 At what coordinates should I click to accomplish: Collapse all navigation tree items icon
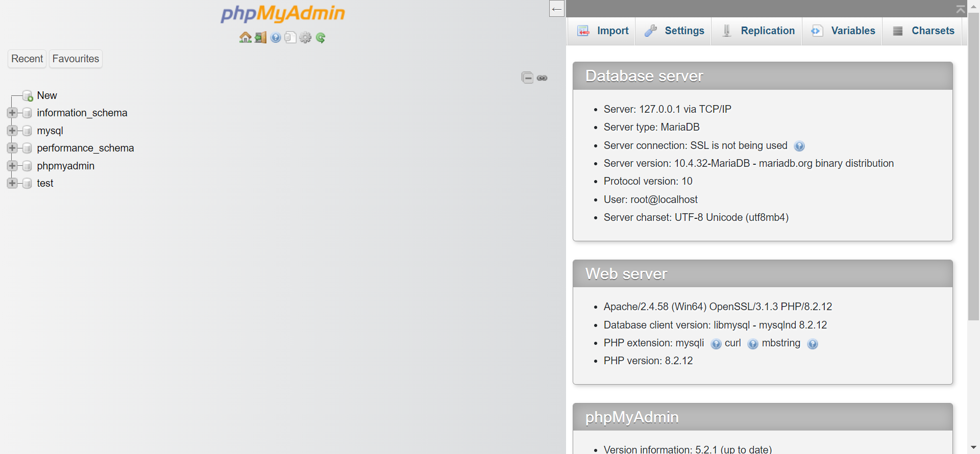527,78
